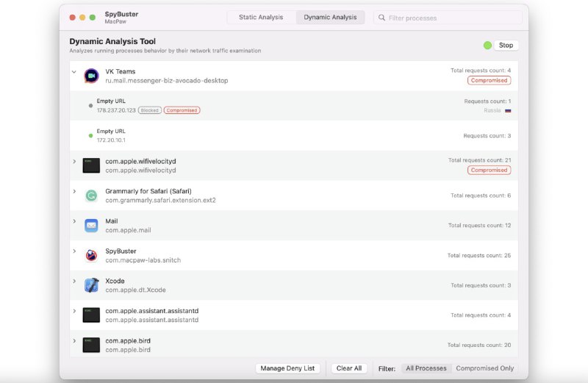Click the com.apple.bird terminal icon
The width and height of the screenshot is (588, 383).
91,346
